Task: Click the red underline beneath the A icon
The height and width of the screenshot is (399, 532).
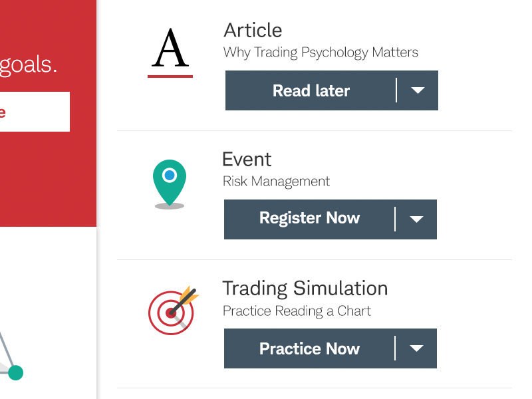Action: pyautogui.click(x=170, y=76)
